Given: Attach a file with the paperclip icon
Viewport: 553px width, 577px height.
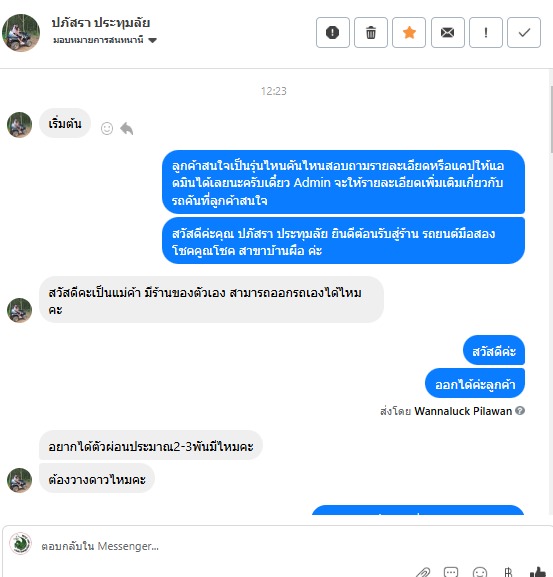Looking at the screenshot, I should [x=423, y=572].
